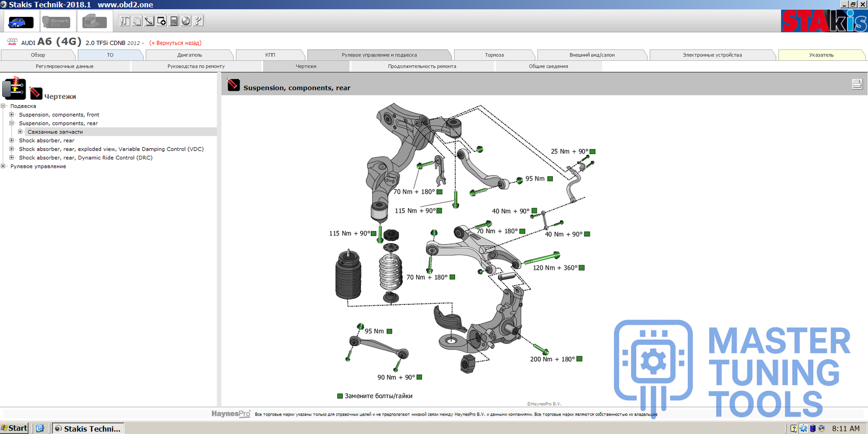Open the tools icon with hammer
Image resolution: width=868 pixels, height=434 pixels.
(x=125, y=21)
